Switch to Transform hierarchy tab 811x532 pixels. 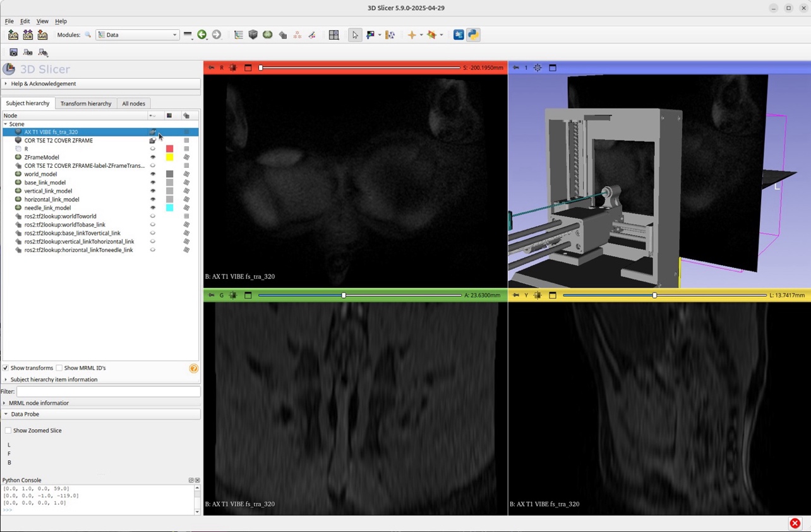(x=86, y=103)
